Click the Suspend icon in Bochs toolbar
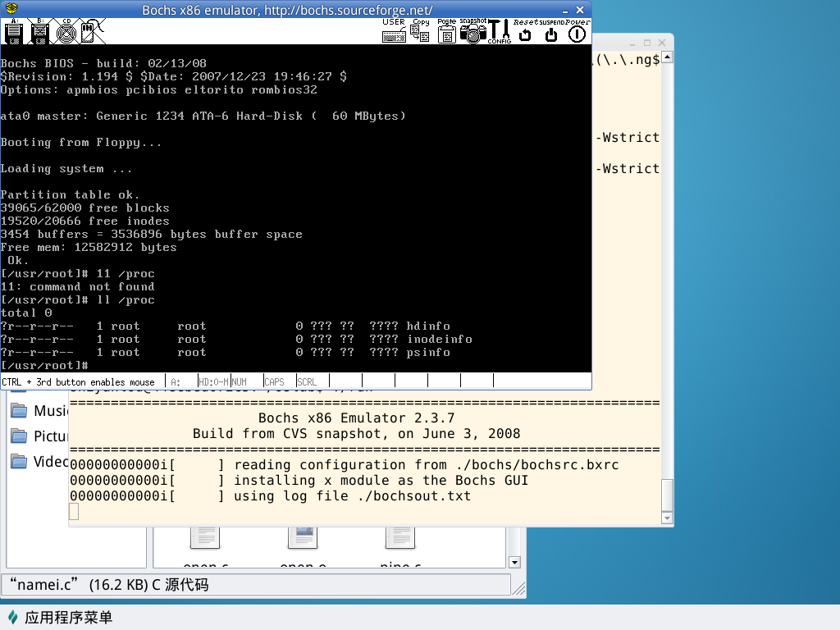This screenshot has width=840, height=630. click(x=551, y=32)
